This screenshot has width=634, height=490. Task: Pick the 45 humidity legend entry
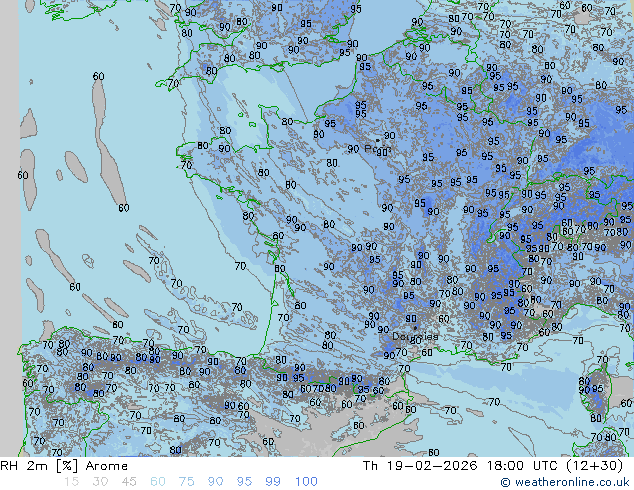pos(128,482)
